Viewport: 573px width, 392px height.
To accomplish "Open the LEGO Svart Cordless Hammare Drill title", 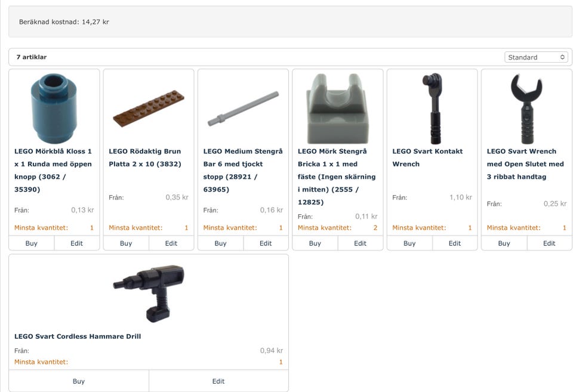I will 78,337.
